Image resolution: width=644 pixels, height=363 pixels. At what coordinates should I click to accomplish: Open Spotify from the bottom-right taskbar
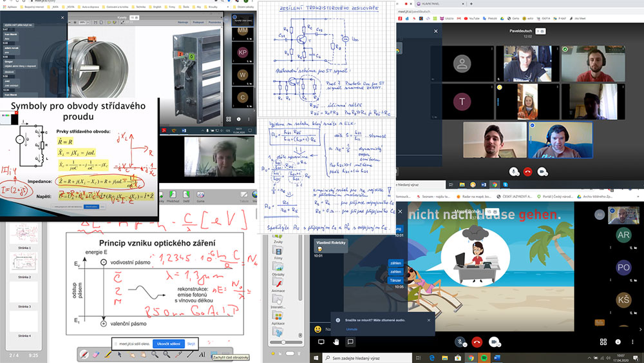tap(484, 358)
